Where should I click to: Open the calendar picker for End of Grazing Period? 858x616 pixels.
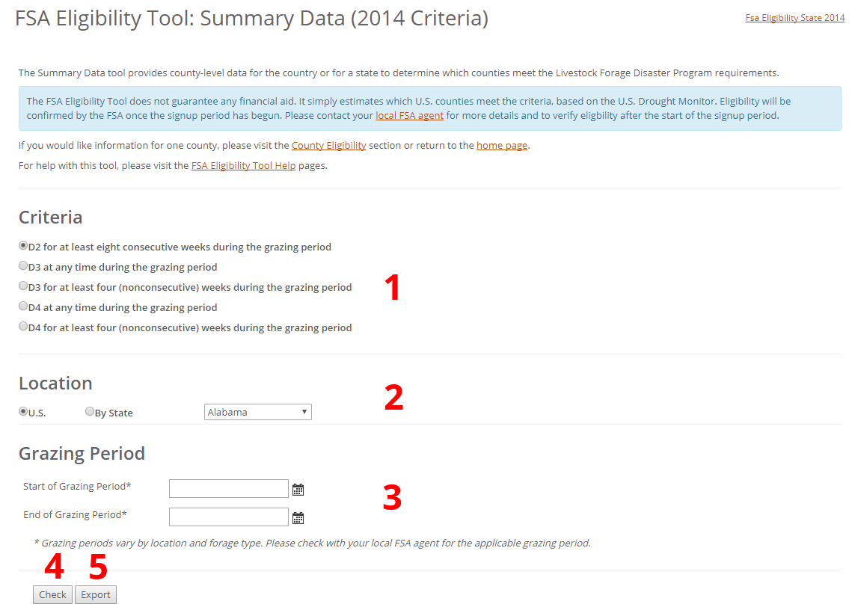[x=298, y=517]
